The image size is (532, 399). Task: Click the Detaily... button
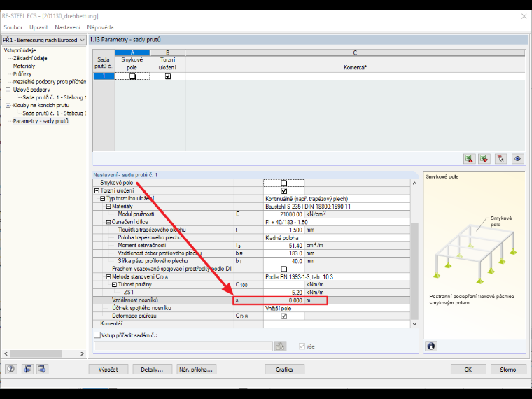coord(152,370)
